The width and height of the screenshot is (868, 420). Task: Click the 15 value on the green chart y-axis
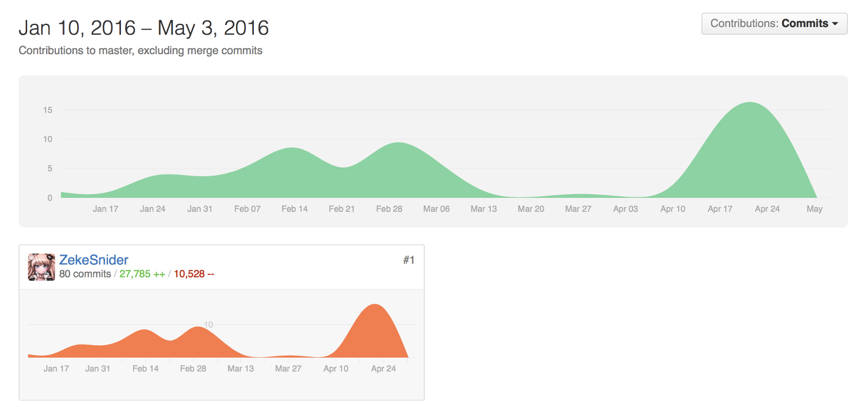click(x=48, y=110)
